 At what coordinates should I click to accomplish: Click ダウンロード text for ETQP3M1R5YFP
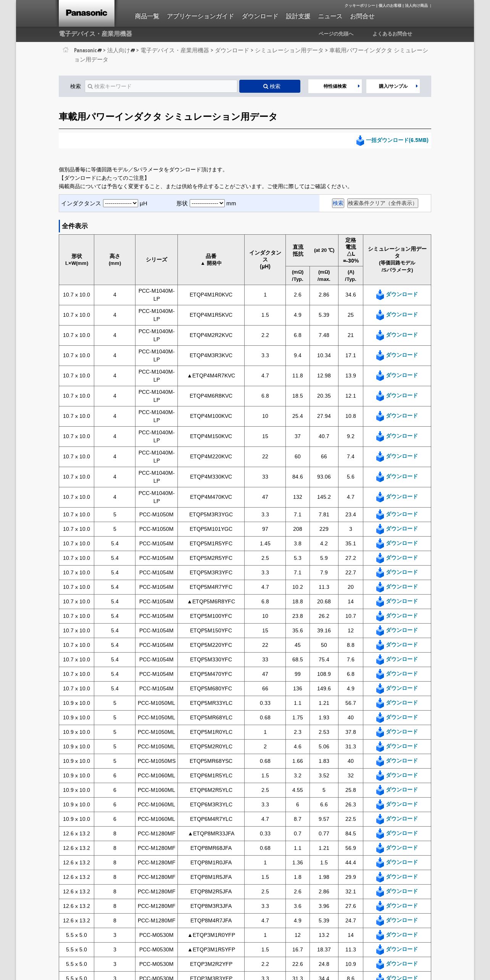click(401, 949)
